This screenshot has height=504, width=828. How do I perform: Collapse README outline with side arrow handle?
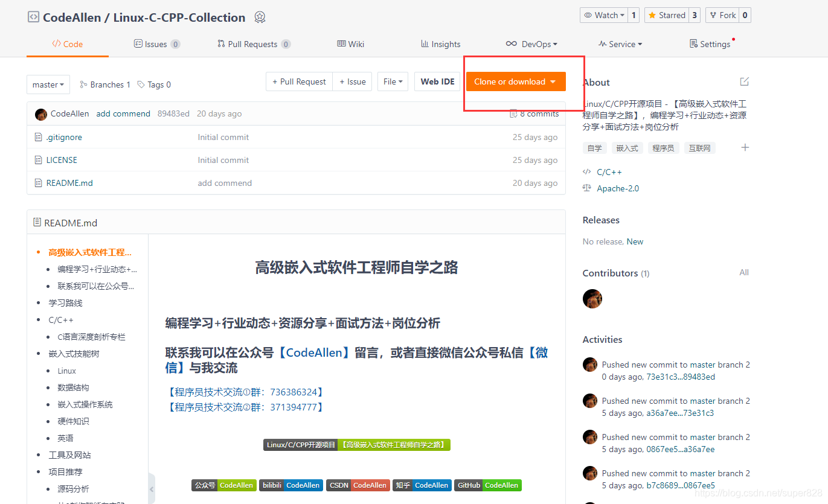pos(152,489)
